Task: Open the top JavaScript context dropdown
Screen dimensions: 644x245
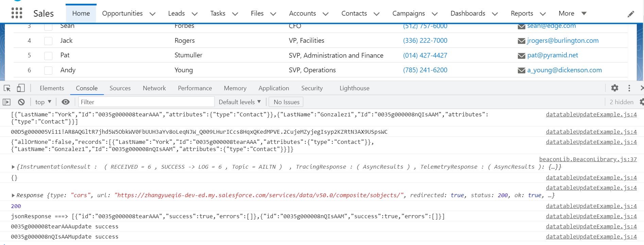Action: coord(43,102)
